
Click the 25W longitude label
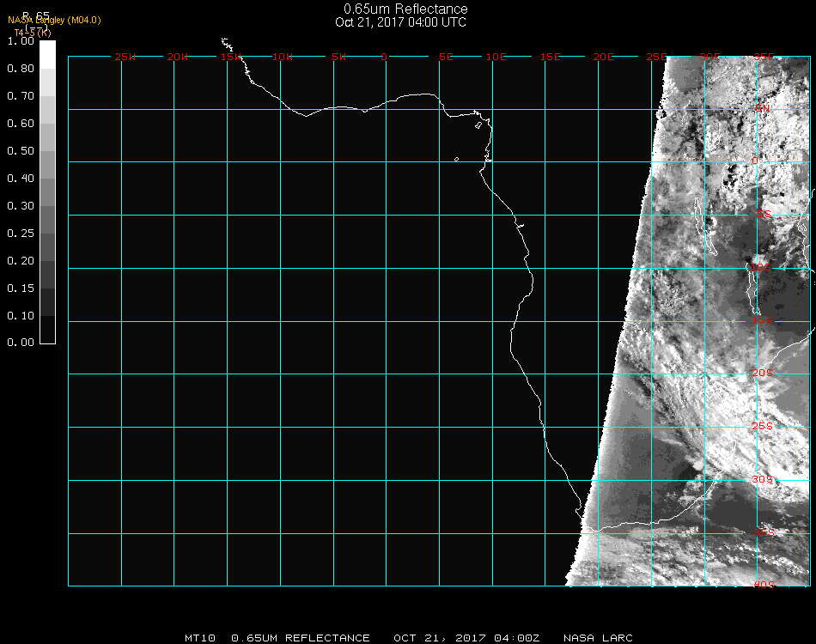125,57
